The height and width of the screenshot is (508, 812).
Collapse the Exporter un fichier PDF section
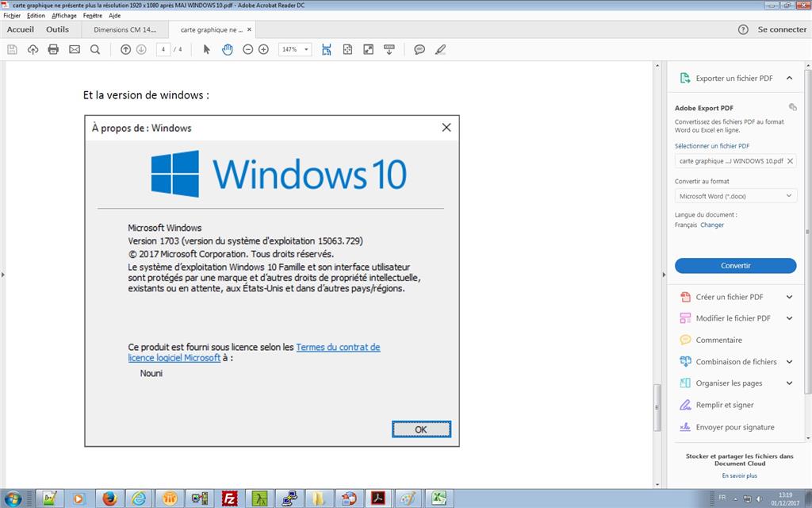point(789,79)
